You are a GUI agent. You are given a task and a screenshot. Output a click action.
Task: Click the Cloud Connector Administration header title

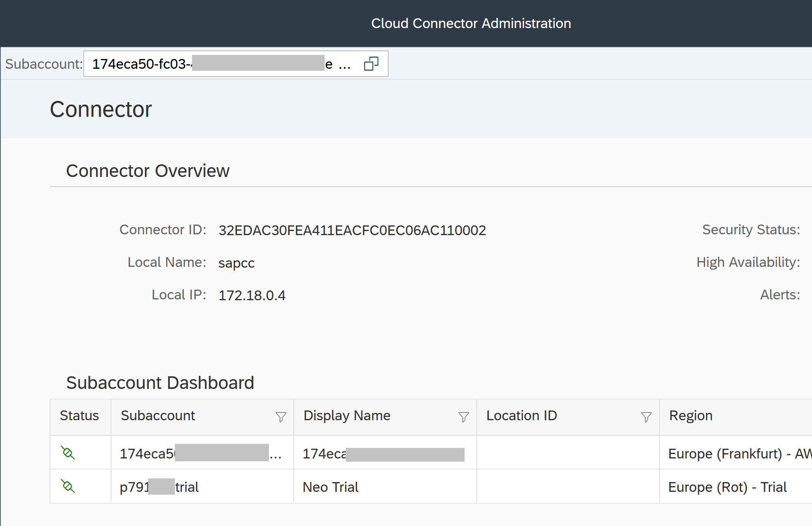point(471,23)
